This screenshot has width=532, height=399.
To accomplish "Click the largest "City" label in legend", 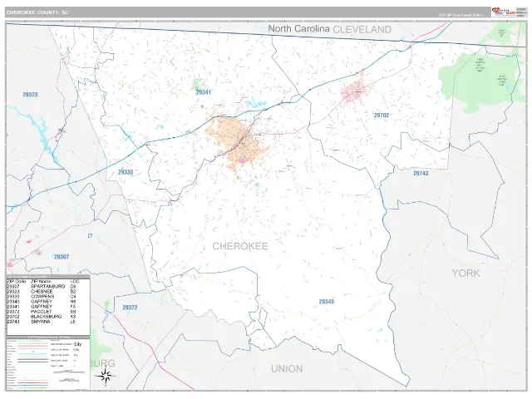I will [77, 344].
